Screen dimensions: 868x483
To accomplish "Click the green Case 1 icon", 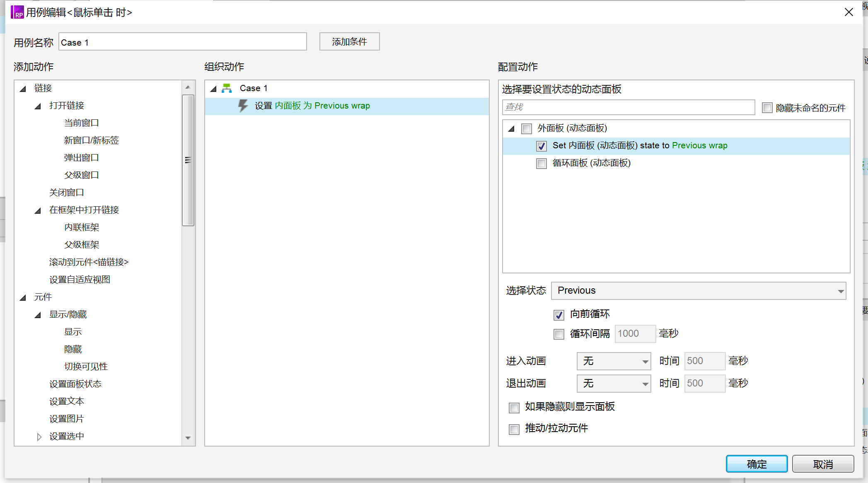I will pos(227,88).
